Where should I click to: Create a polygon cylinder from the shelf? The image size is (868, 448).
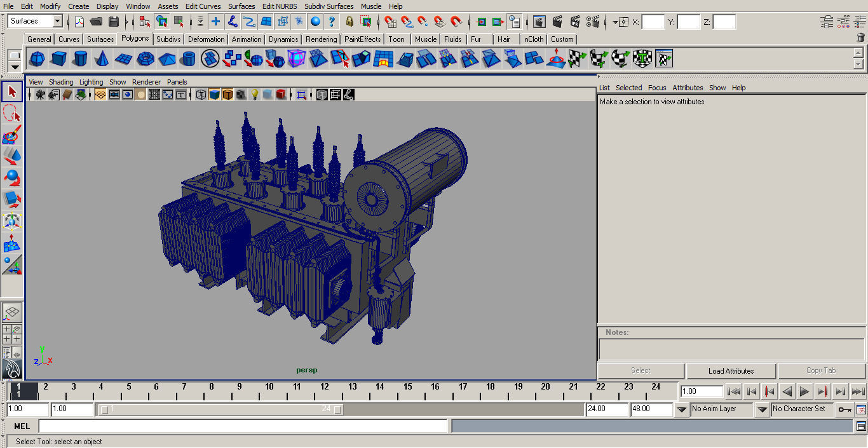tap(80, 59)
